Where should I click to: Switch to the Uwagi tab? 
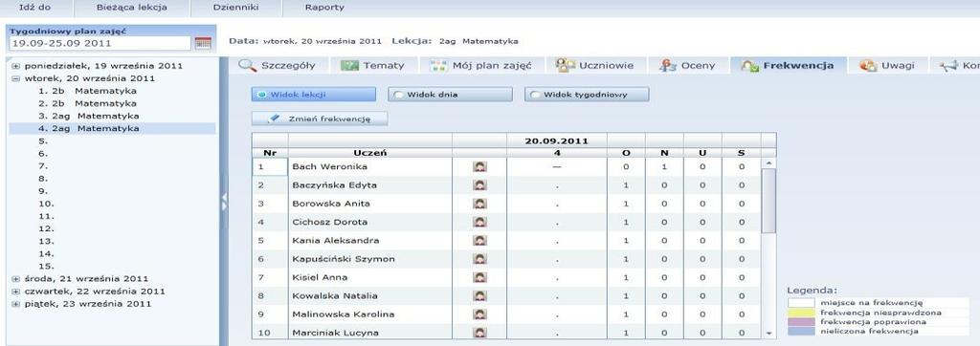coord(887,66)
